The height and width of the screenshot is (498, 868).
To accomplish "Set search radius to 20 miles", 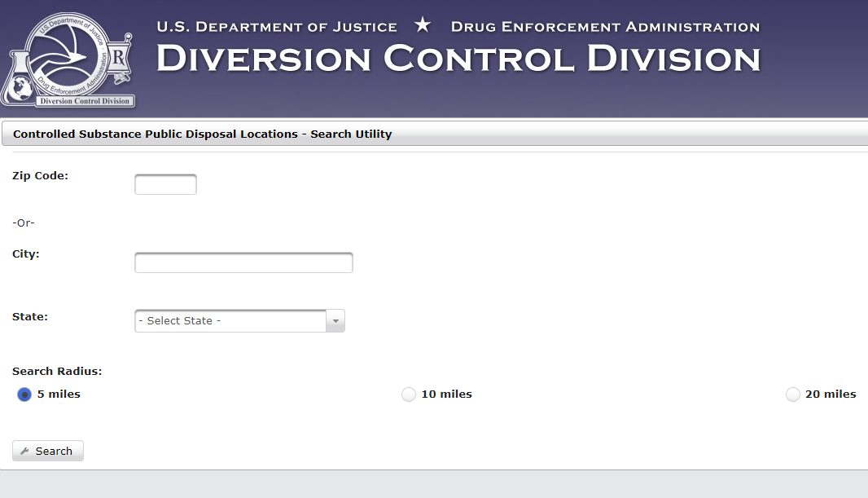I will tap(793, 394).
